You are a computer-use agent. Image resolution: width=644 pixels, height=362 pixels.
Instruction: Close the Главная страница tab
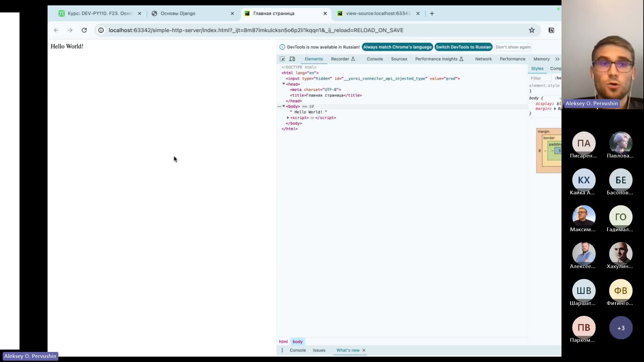(x=325, y=13)
